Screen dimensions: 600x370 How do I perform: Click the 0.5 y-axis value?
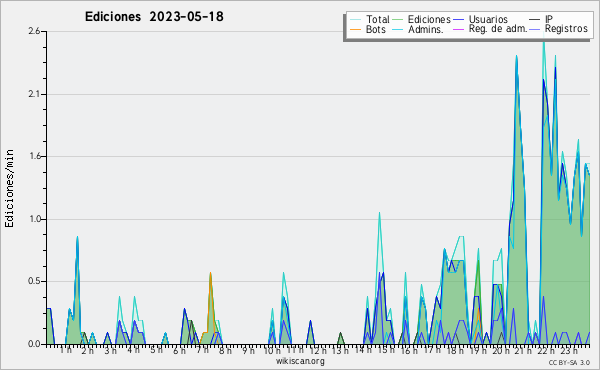34,281
